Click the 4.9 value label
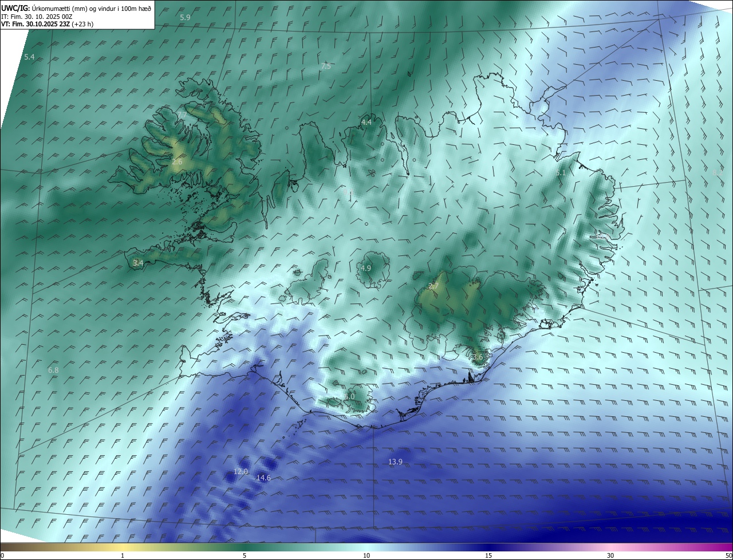733x560 pixels. [x=366, y=268]
